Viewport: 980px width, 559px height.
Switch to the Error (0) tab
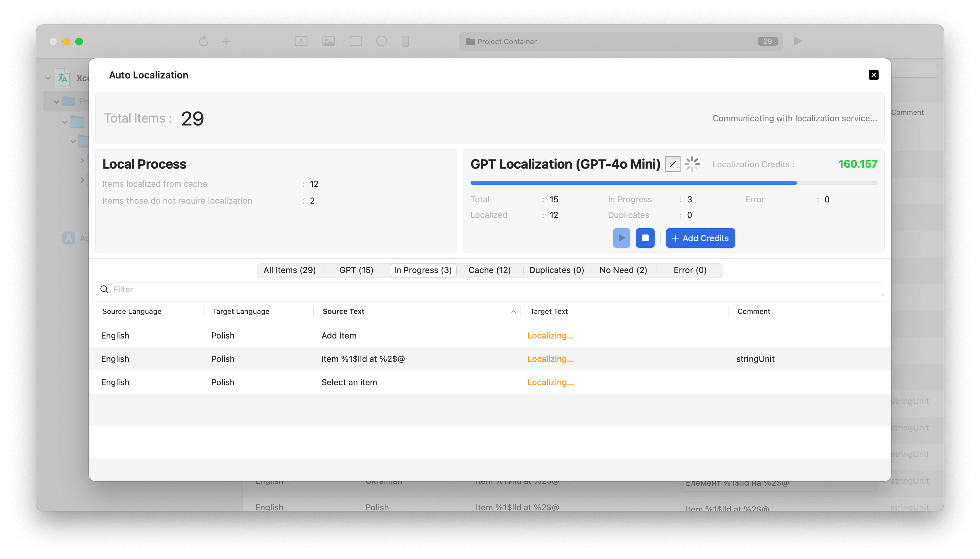point(690,270)
